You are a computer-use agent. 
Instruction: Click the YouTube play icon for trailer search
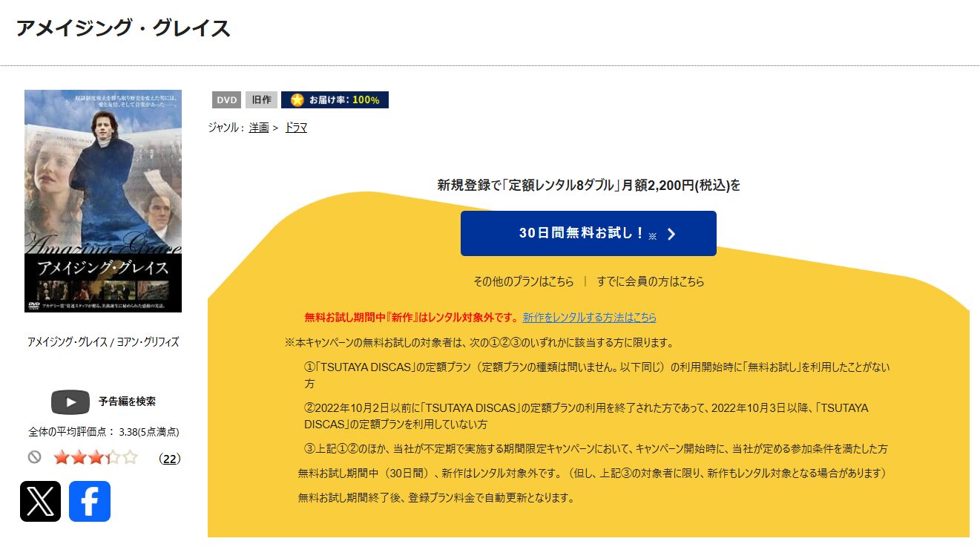[x=70, y=402]
